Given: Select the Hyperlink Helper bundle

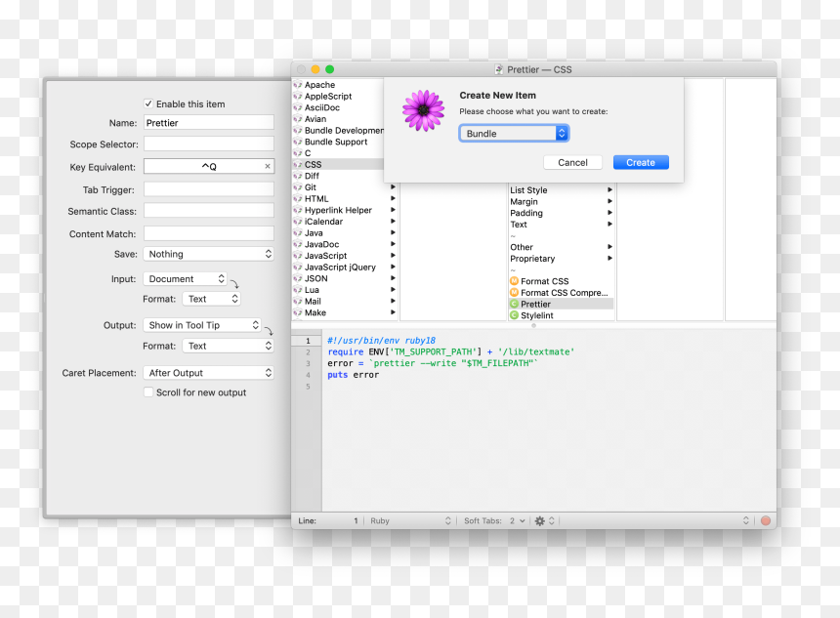Looking at the screenshot, I should coord(338,211).
